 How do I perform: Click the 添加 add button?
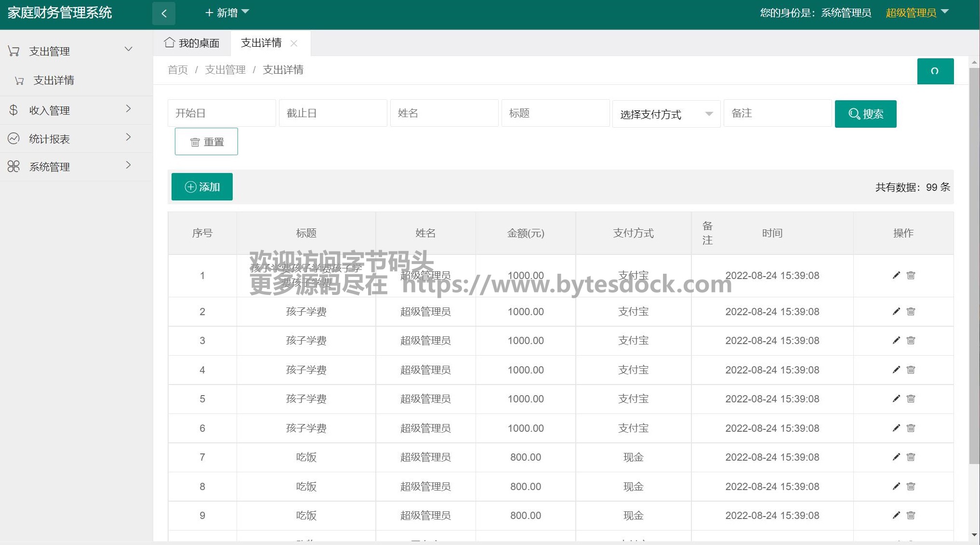[202, 187]
